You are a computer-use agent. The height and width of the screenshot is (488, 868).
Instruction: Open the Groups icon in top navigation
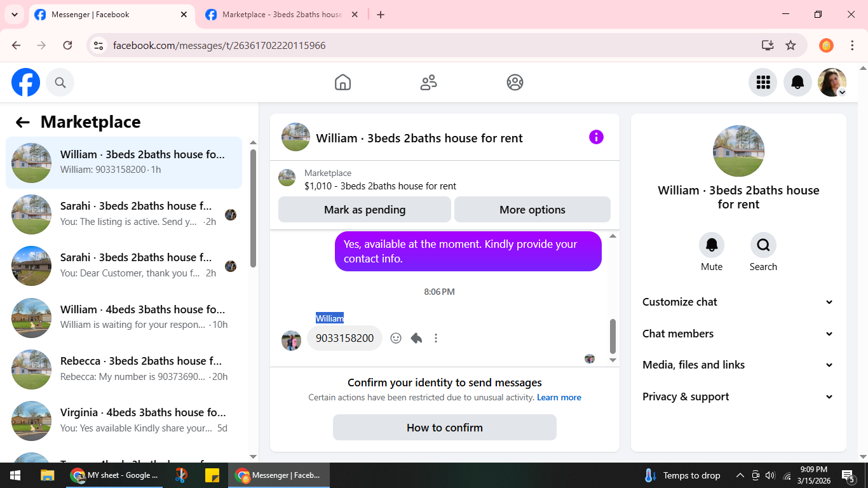[515, 83]
